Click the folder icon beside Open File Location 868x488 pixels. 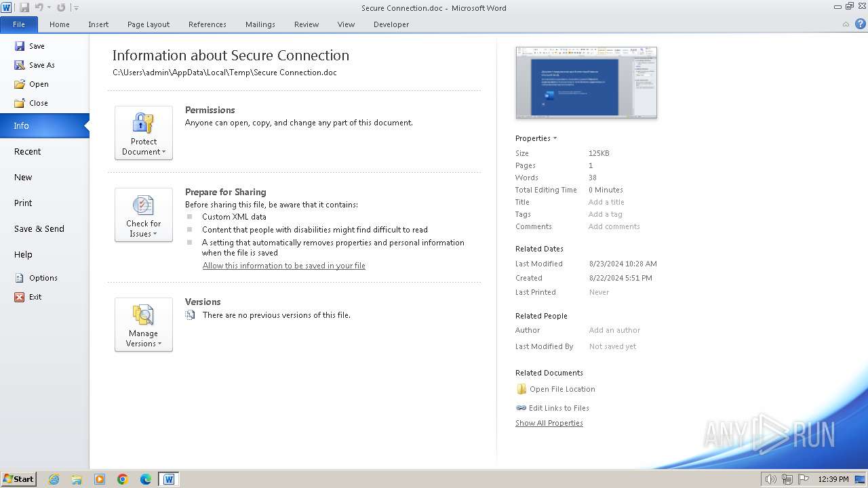(521, 389)
